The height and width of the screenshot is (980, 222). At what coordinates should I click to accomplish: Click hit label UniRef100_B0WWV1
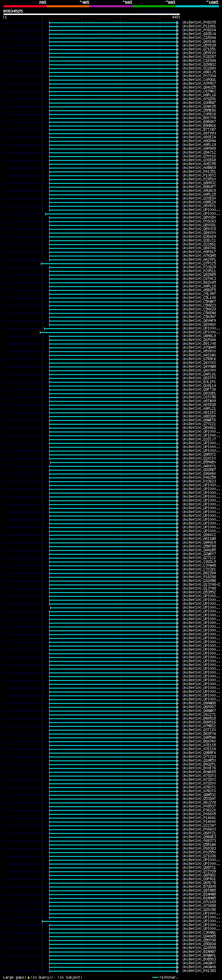(199, 955)
